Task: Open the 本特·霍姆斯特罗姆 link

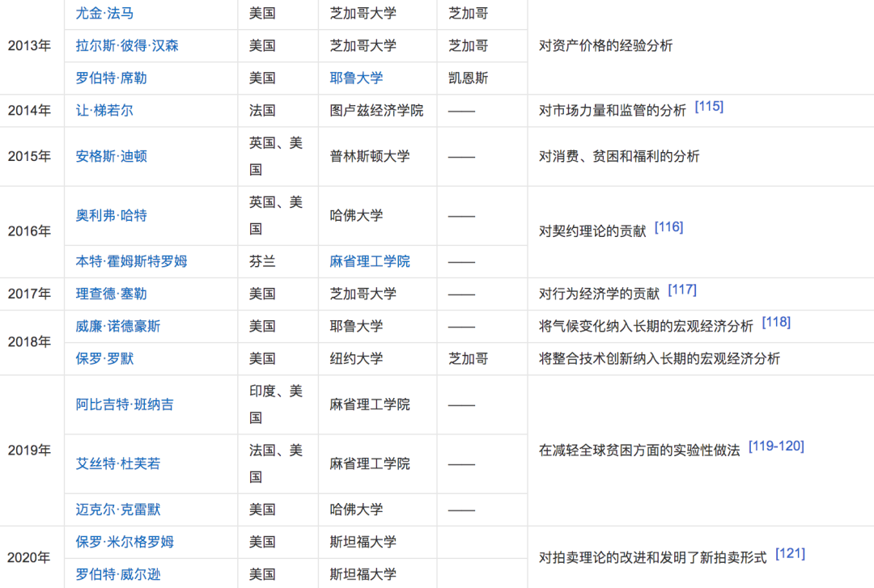Action: [x=132, y=261]
